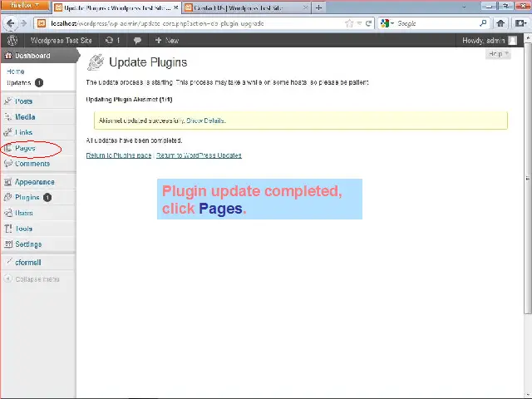Screen dimensions: 532x399
Task: Open the Tools menu item
Action: [x=24, y=229]
